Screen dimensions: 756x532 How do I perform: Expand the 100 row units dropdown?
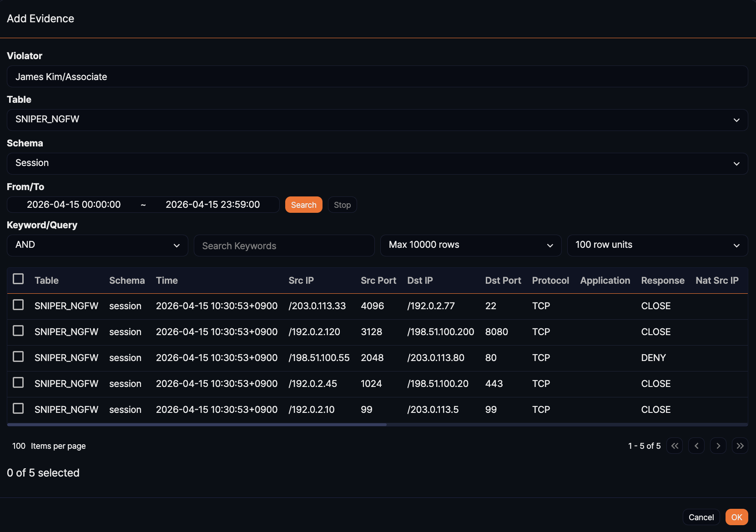pyautogui.click(x=657, y=245)
